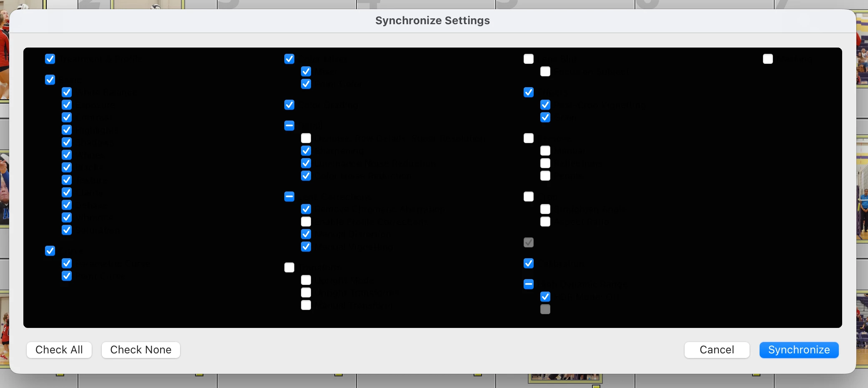Check the Straighten Angle checkbox
This screenshot has width=868, height=388.
tap(545, 209)
